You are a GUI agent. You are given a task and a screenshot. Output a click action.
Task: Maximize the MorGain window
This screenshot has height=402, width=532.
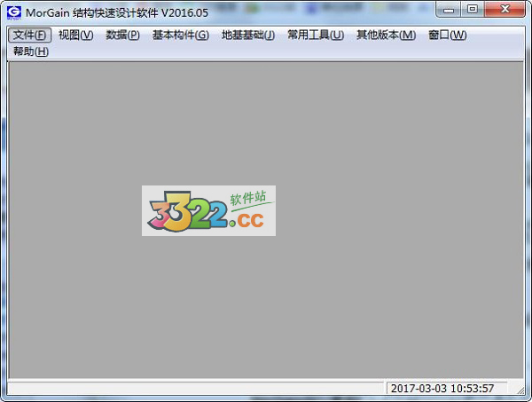tap(473, 10)
